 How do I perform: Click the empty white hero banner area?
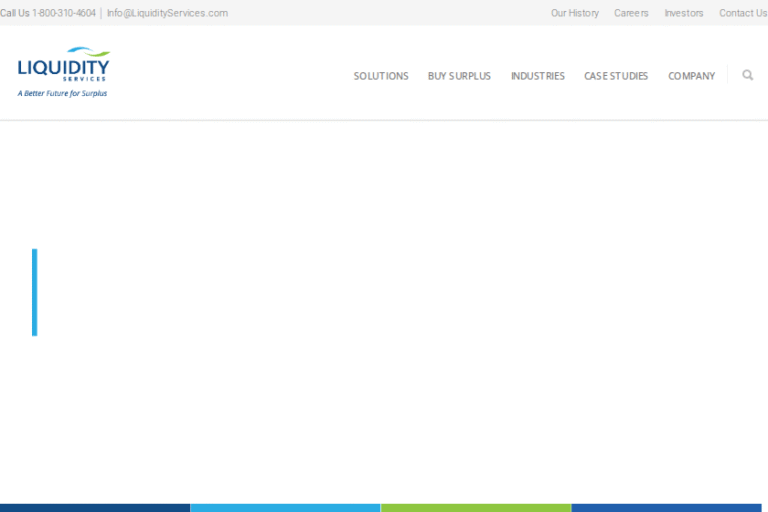point(400,300)
